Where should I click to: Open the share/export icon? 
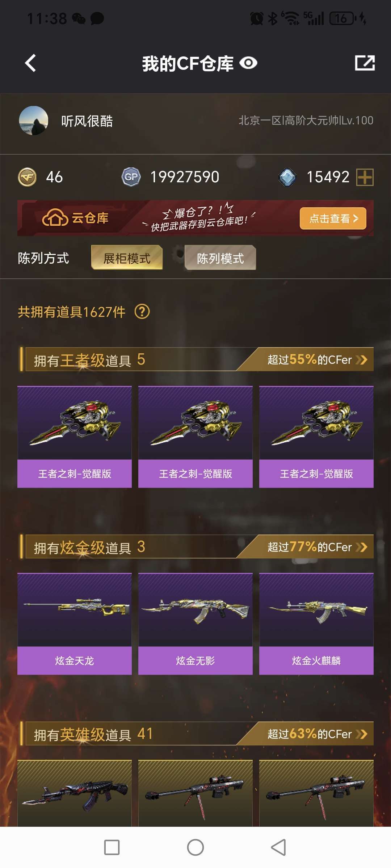(365, 63)
